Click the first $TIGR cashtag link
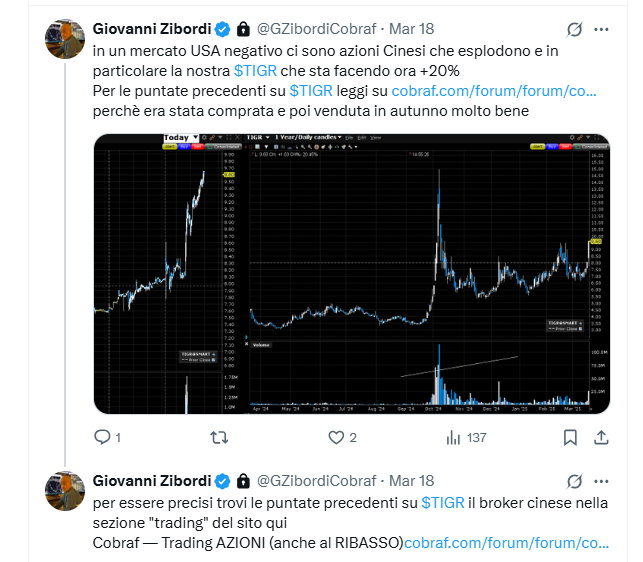 (255, 71)
